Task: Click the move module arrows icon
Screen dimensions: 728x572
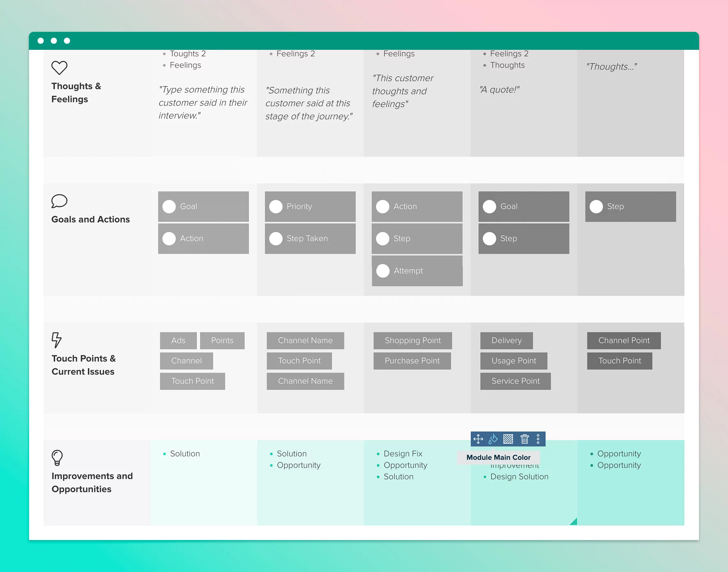Action: tap(478, 439)
